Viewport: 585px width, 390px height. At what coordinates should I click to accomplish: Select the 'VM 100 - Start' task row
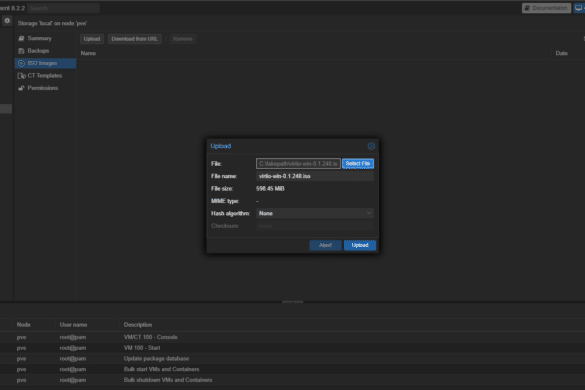coord(292,348)
